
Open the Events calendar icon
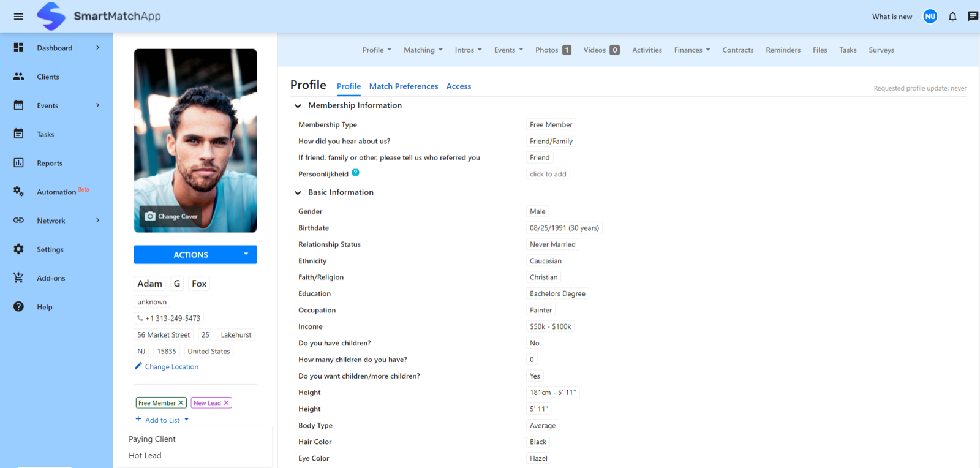(18, 105)
